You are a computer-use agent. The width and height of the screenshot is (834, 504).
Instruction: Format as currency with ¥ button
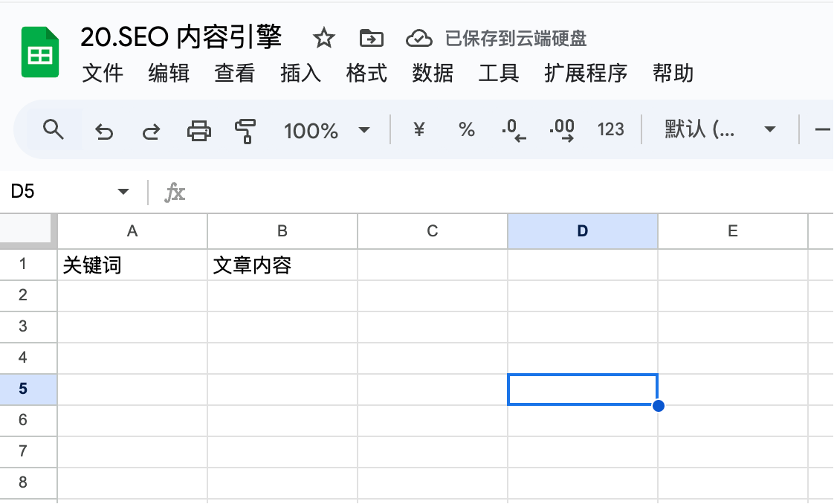pos(419,129)
